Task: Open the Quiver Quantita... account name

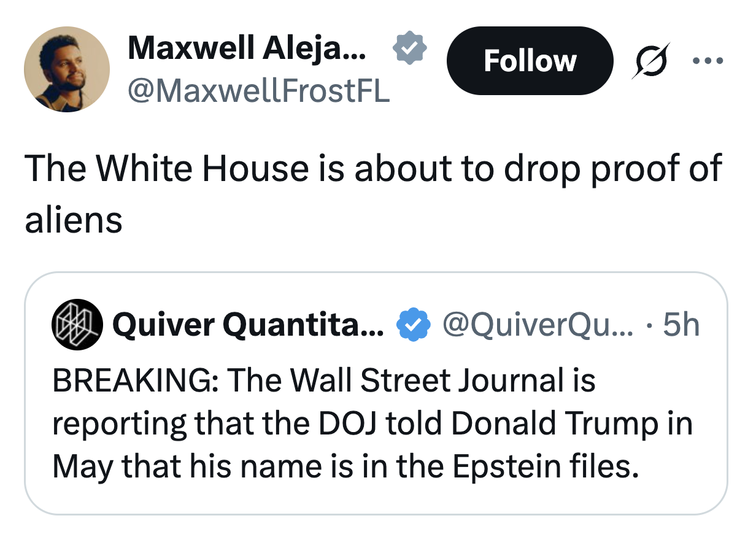Action: pyautogui.click(x=247, y=325)
